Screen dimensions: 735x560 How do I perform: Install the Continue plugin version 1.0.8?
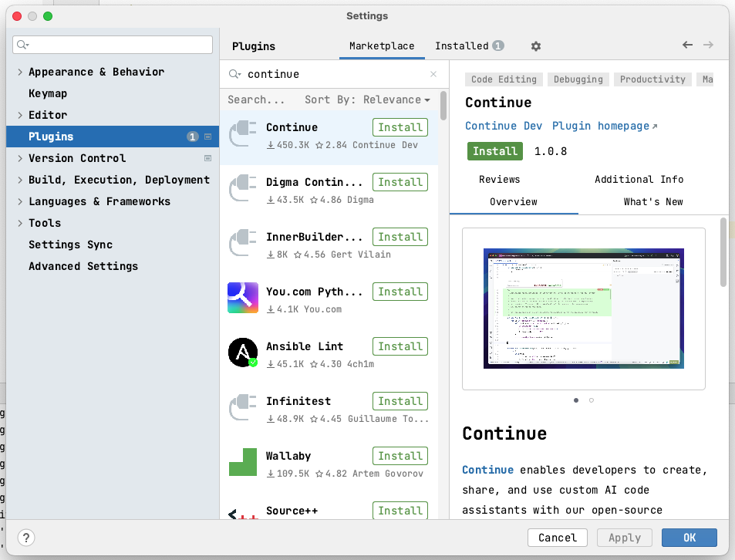pos(494,151)
